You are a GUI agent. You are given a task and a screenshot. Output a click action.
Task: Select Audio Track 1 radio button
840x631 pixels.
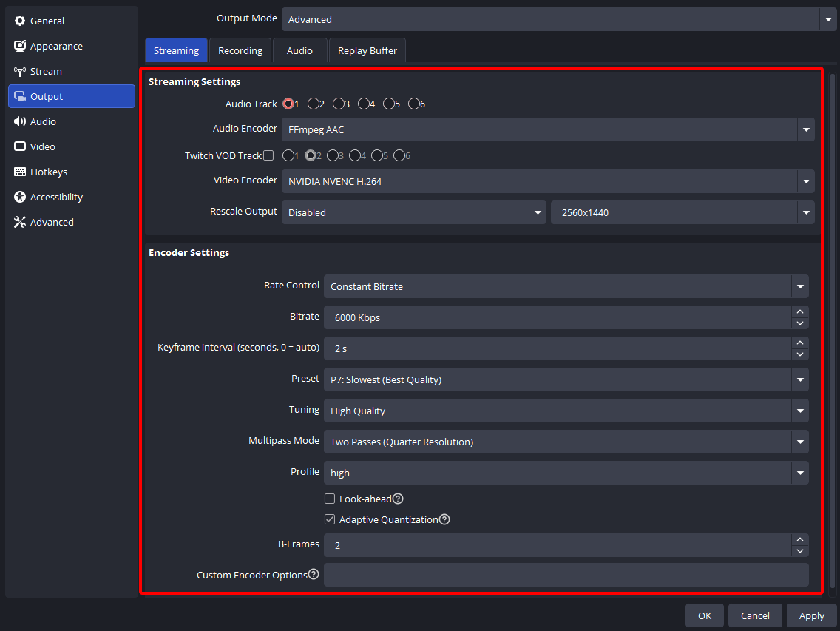coord(288,104)
